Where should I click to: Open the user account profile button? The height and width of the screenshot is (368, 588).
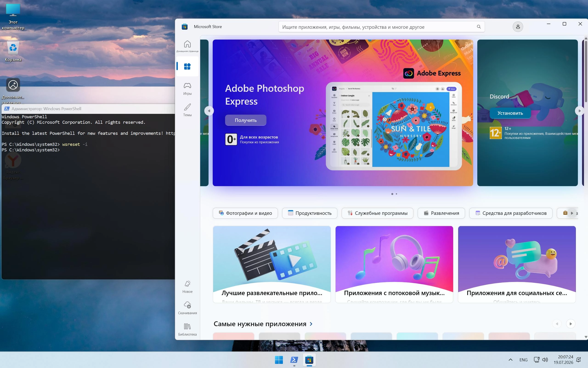click(518, 27)
